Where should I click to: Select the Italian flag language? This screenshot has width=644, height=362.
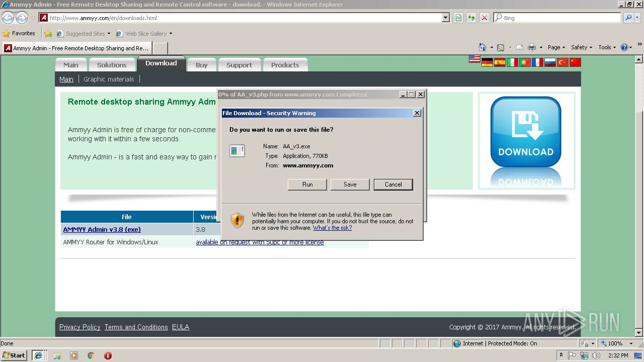(x=512, y=62)
